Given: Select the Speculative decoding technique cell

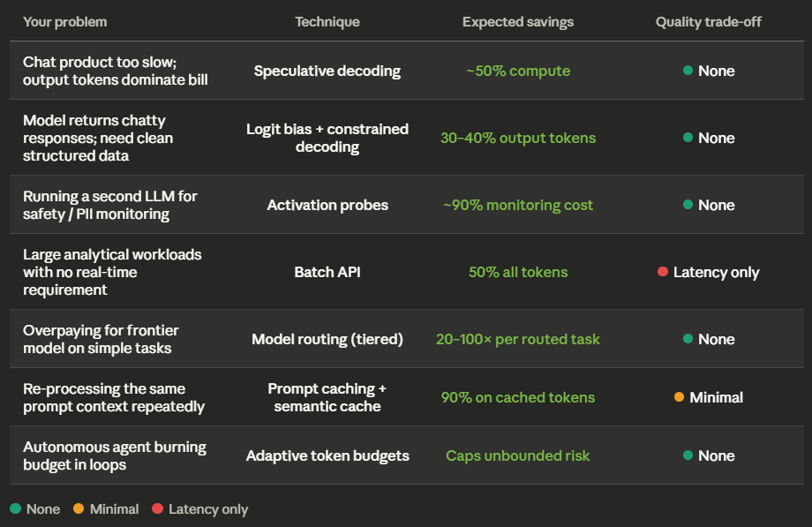Looking at the screenshot, I should point(327,71).
